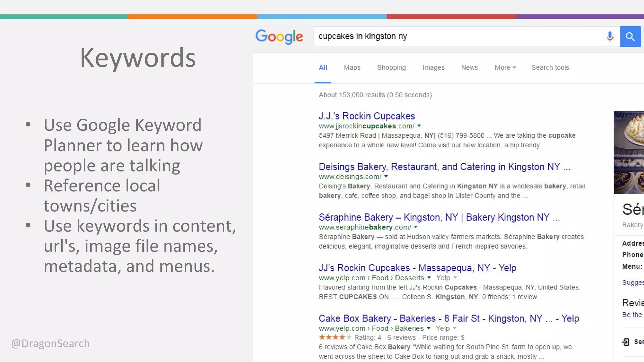Screen dimensions: 644x362
Task: Click the www.seraphinebakery.com/ green URL
Action: [x=365, y=227]
